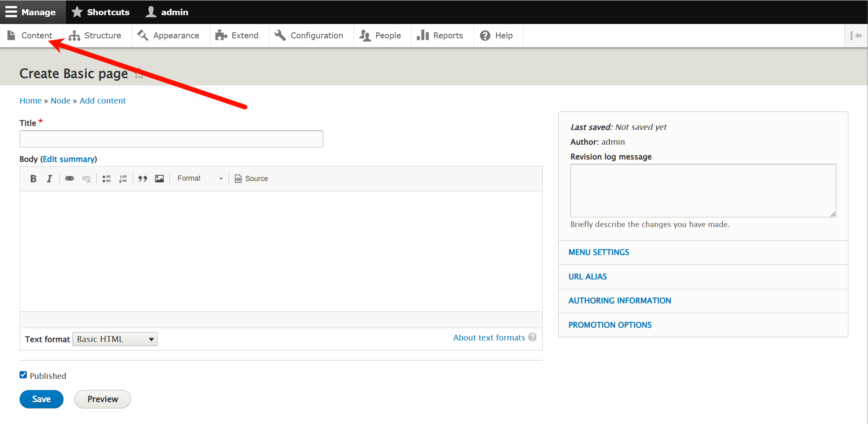
Task: Open the admin user menu
Action: (x=167, y=12)
